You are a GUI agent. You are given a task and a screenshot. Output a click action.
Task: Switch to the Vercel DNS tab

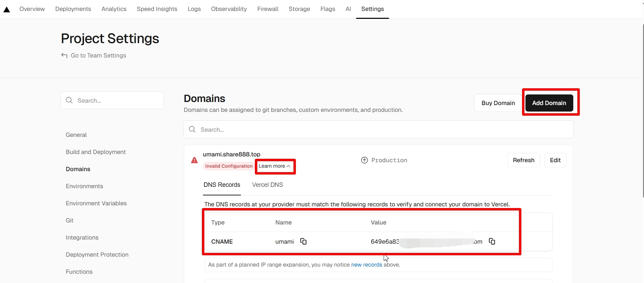tap(268, 185)
